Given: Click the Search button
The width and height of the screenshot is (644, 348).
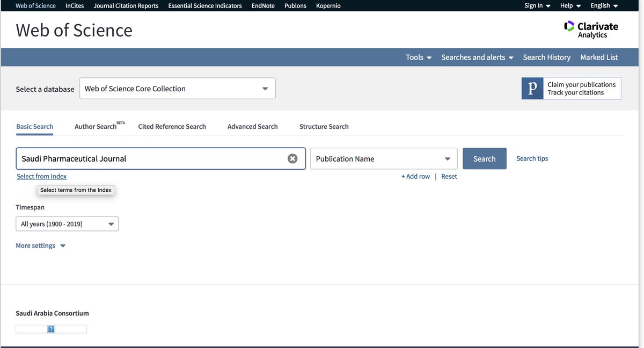Looking at the screenshot, I should (x=485, y=158).
